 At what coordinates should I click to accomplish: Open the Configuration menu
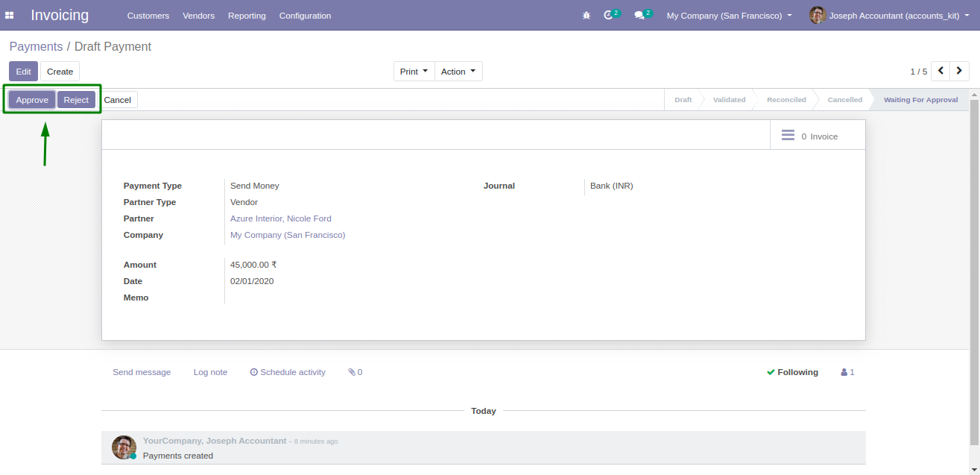pos(306,16)
